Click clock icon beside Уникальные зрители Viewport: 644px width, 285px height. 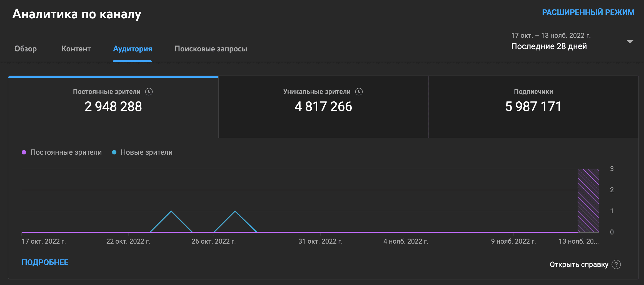359,92
